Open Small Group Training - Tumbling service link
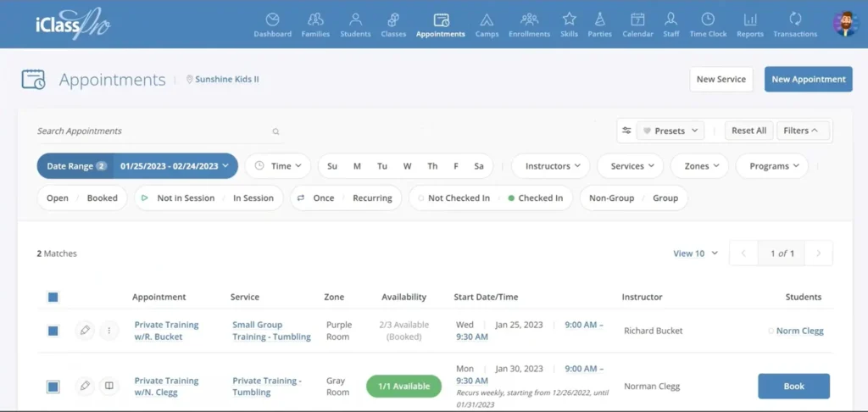This screenshot has height=412, width=868. (x=271, y=331)
